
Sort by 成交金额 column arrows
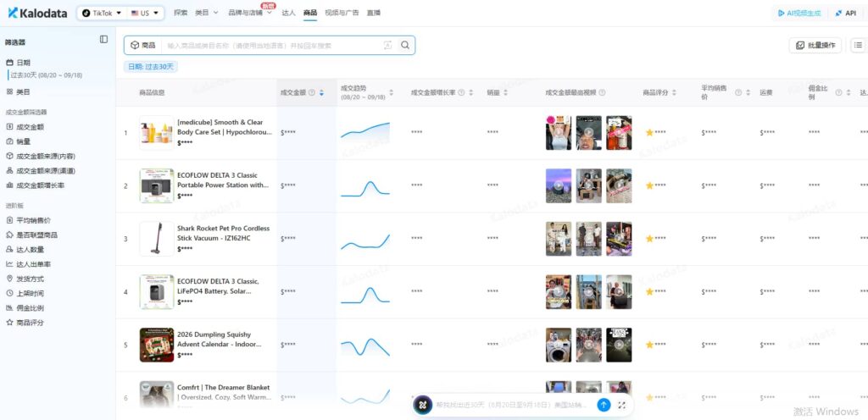(321, 92)
